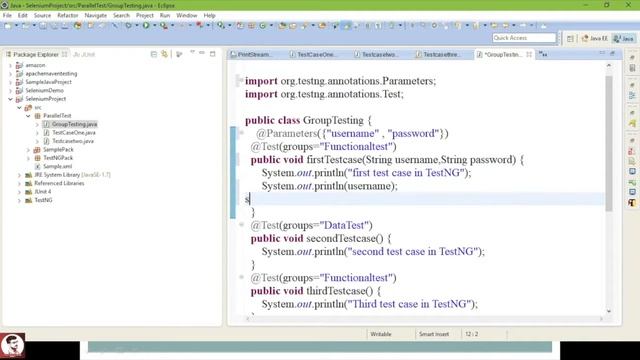This screenshot has width=640, height=360.
Task: Switch to the TestCaseOne editor tab
Action: pyautogui.click(x=314, y=55)
